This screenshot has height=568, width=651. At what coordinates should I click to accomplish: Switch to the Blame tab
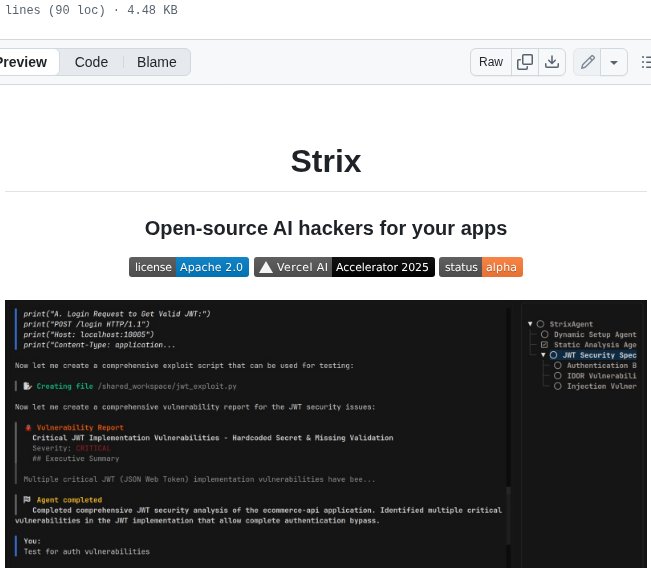(x=156, y=62)
